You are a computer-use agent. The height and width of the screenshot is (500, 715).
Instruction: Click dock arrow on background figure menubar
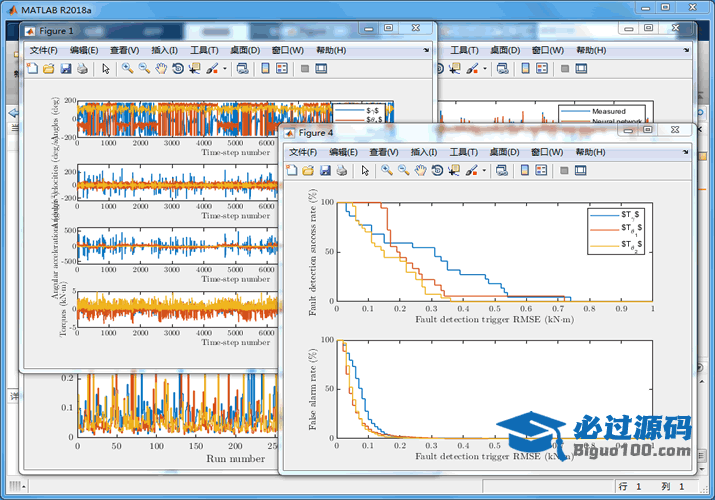pyautogui.click(x=686, y=50)
